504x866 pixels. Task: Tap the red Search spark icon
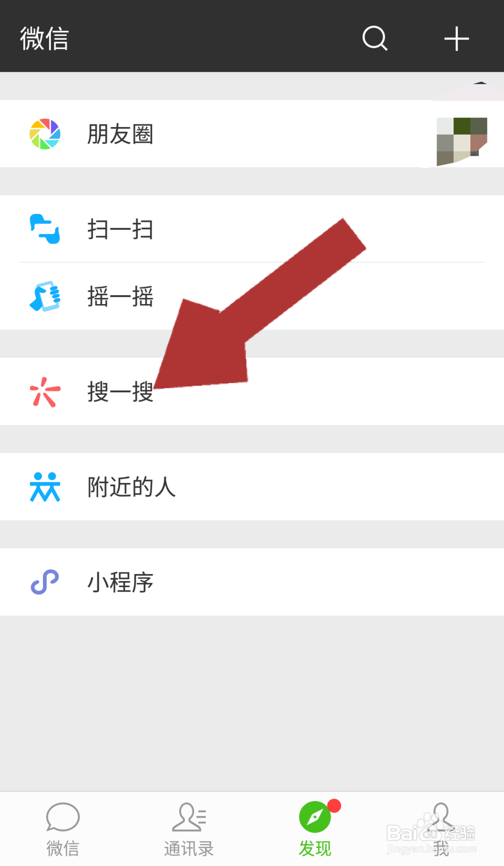click(x=45, y=392)
